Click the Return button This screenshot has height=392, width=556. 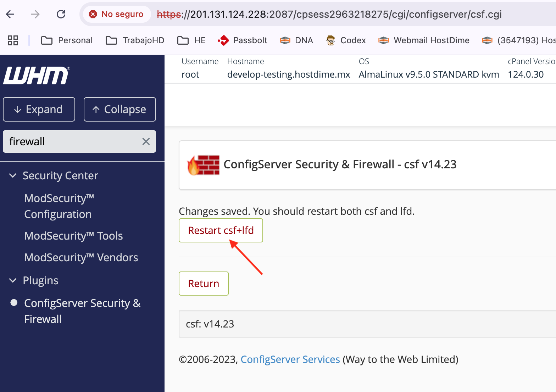(x=204, y=284)
